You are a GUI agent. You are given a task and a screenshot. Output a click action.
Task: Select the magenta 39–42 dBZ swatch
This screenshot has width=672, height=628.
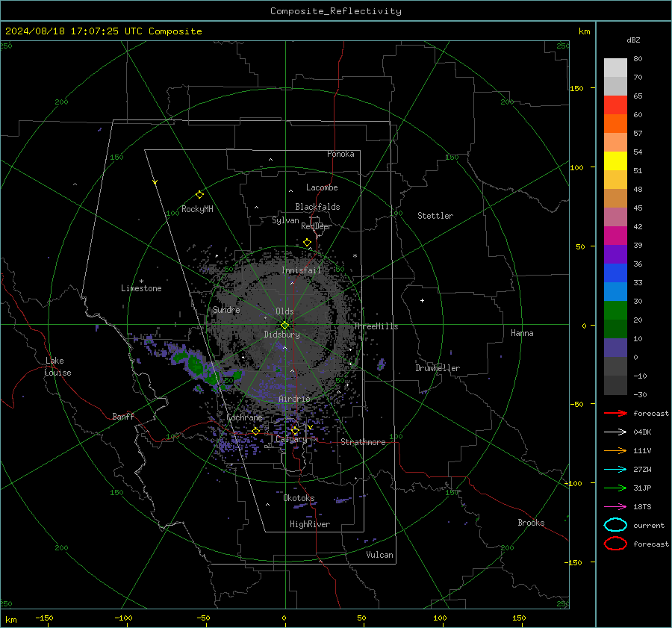coord(615,235)
